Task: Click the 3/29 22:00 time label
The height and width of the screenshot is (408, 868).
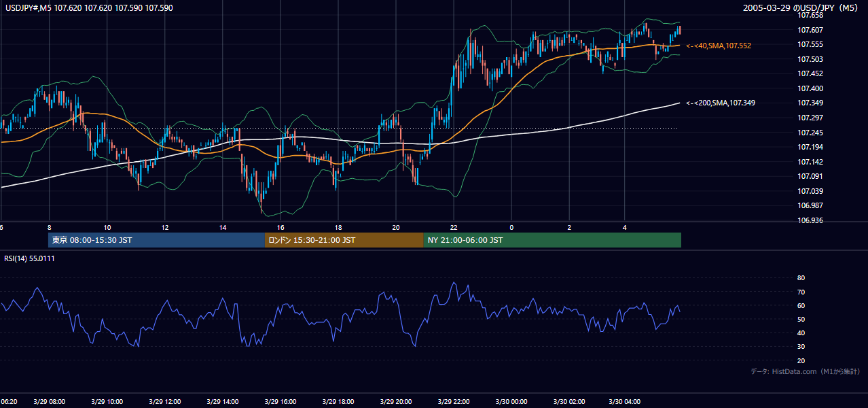Action: pyautogui.click(x=453, y=401)
